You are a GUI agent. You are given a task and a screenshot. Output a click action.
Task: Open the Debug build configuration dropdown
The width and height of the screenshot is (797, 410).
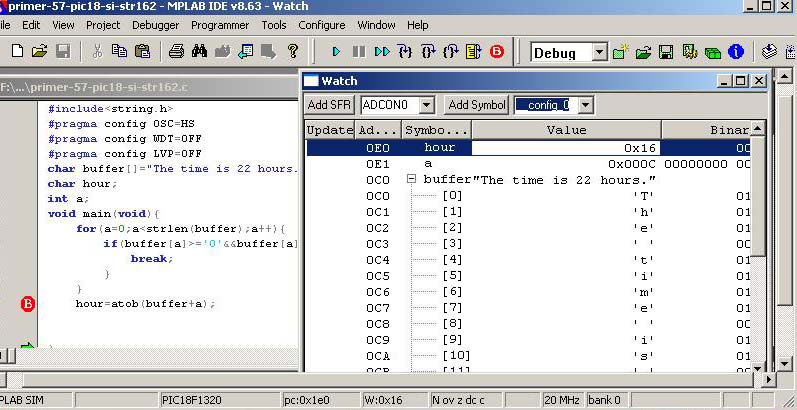[x=599, y=52]
